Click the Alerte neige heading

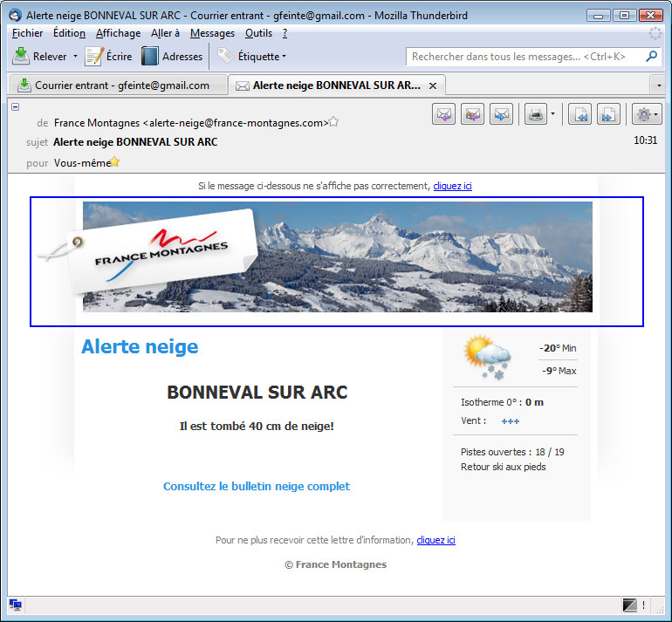pos(140,346)
